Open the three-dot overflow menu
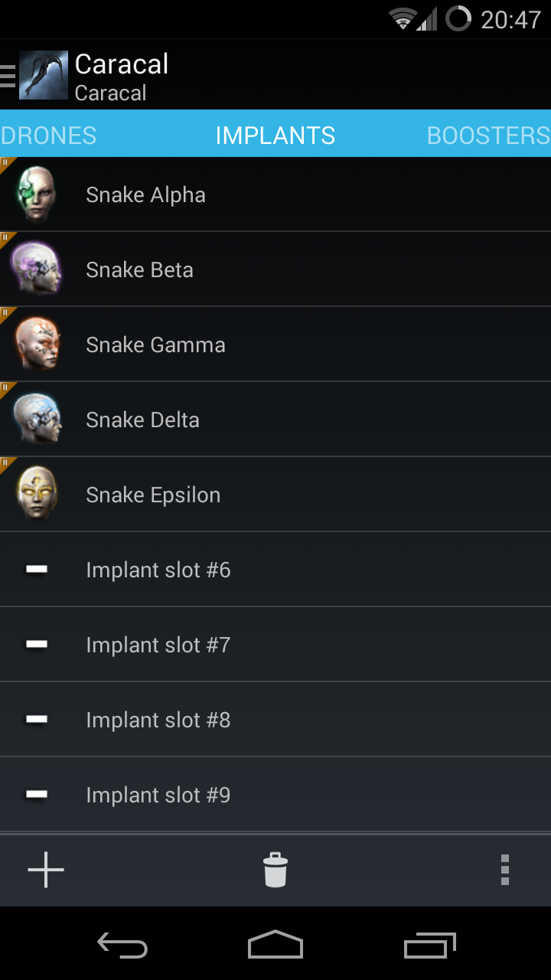The width and height of the screenshot is (551, 980). (504, 871)
